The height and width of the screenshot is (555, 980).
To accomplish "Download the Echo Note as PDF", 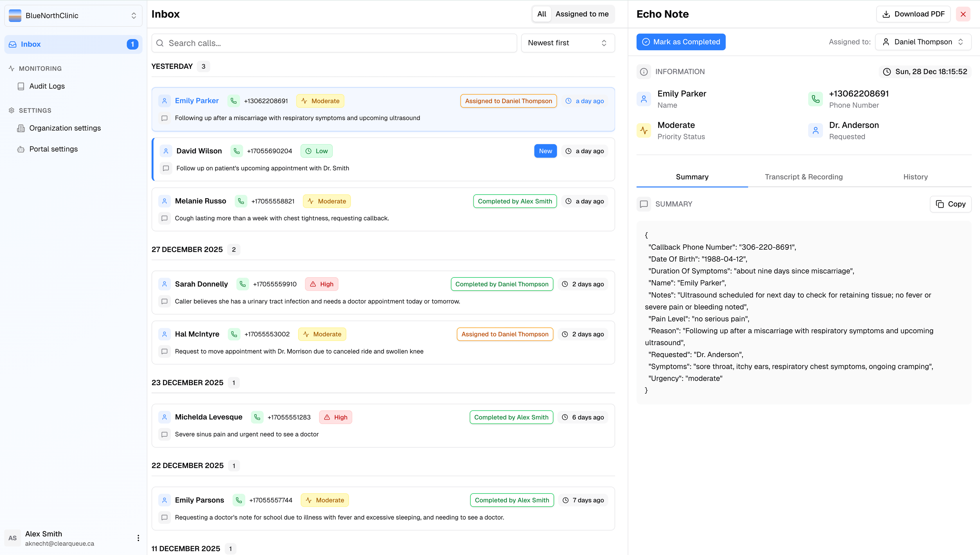I will (913, 14).
